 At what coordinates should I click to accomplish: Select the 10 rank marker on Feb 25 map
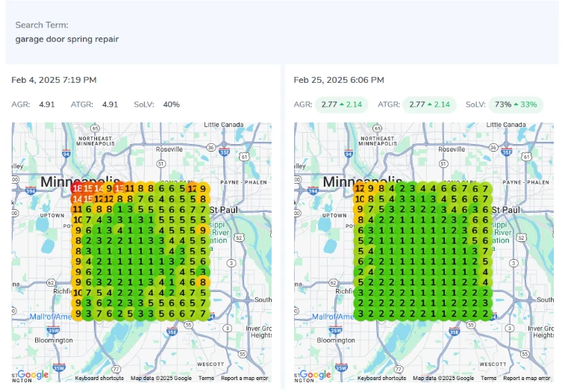(x=360, y=199)
